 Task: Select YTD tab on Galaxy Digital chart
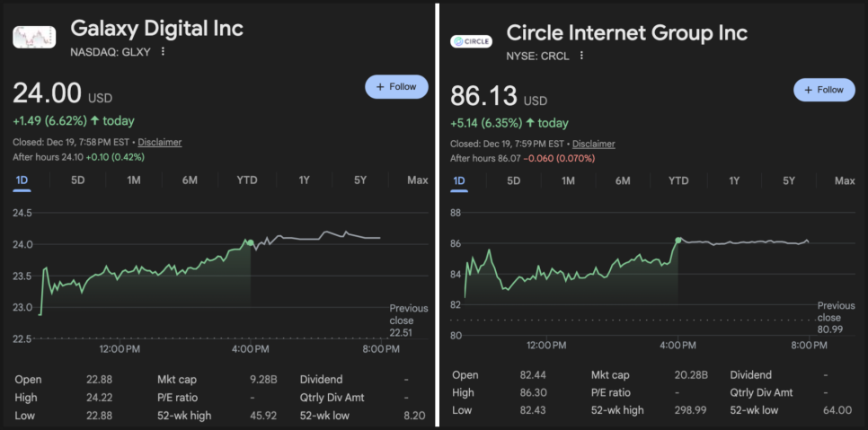tap(246, 180)
